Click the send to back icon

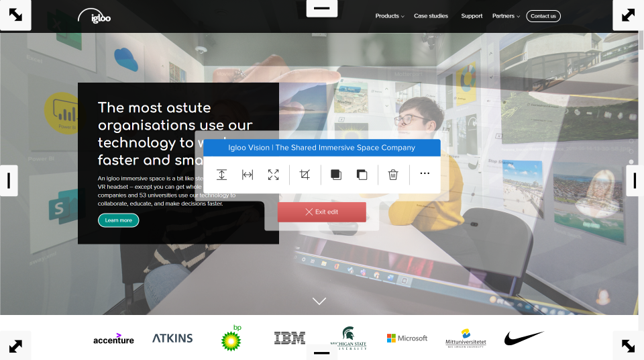click(362, 175)
